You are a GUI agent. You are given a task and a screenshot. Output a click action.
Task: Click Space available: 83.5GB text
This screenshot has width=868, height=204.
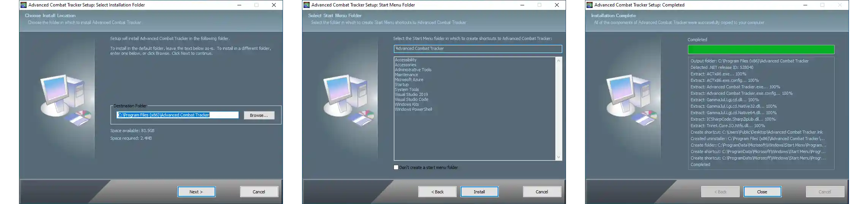132,131
